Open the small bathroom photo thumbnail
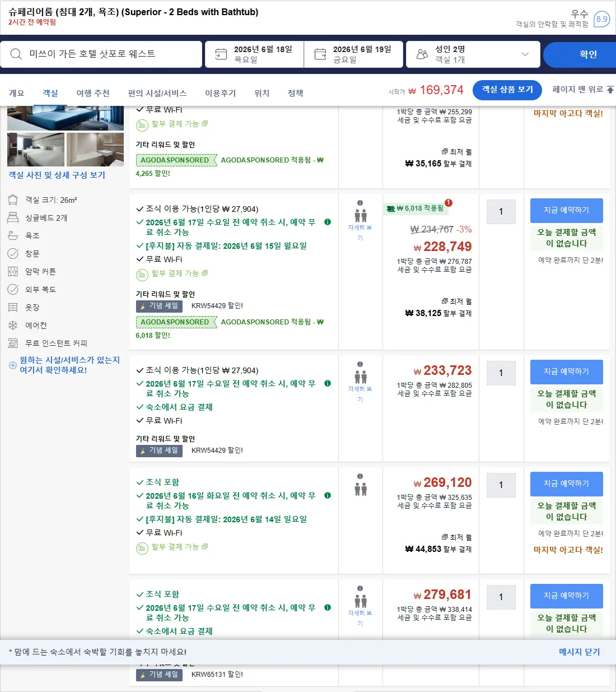Image resolution: width=616 pixels, height=692 pixels. pyautogui.click(x=95, y=150)
